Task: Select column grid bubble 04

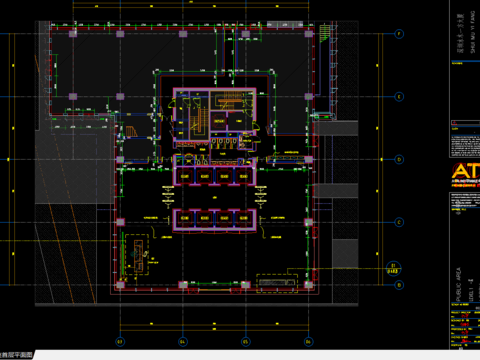Action: (183, 342)
